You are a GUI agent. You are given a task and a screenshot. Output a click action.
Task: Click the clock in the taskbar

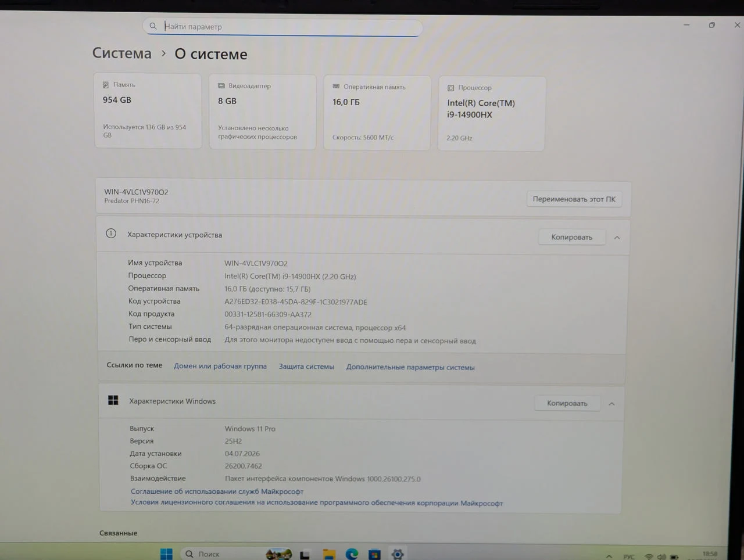tap(710, 555)
